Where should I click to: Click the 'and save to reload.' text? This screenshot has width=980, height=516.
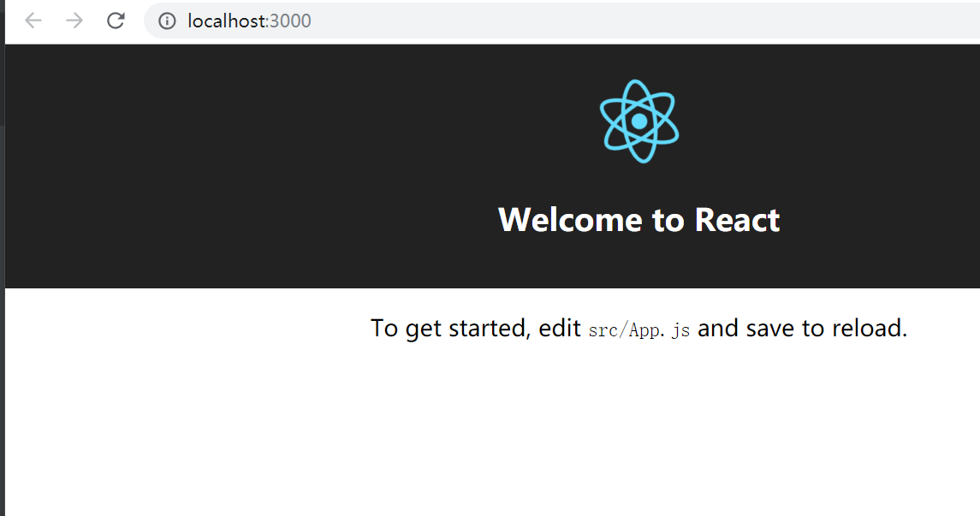(x=802, y=328)
